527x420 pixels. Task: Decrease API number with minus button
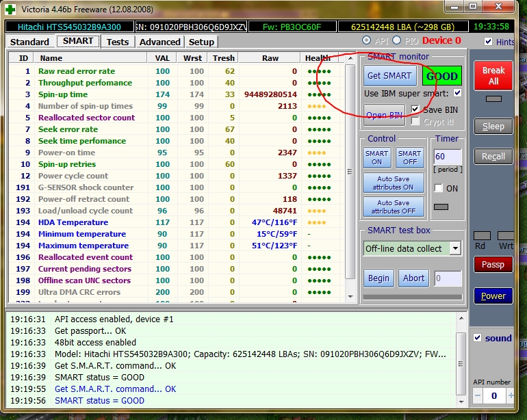(x=478, y=396)
